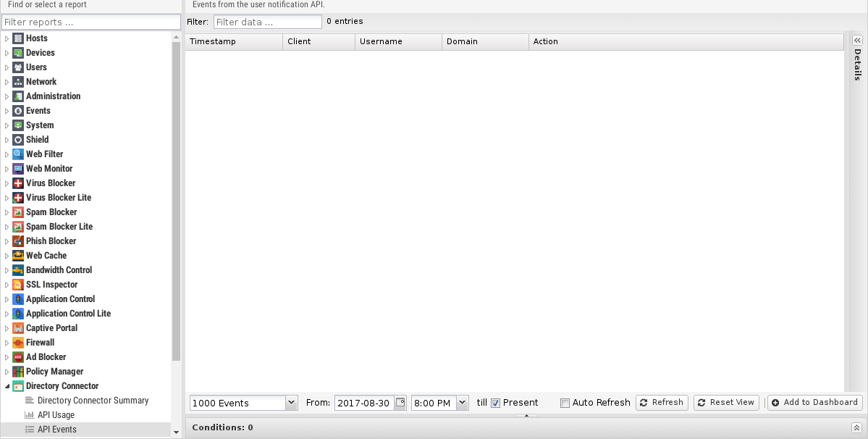
Task: Expand the Firewall tree node
Action: pos(7,342)
